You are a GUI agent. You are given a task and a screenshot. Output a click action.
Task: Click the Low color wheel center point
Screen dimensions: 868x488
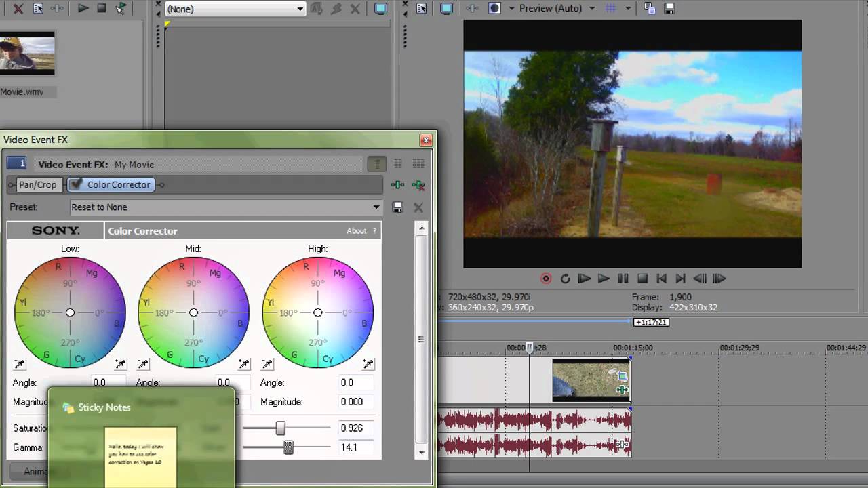coord(70,312)
